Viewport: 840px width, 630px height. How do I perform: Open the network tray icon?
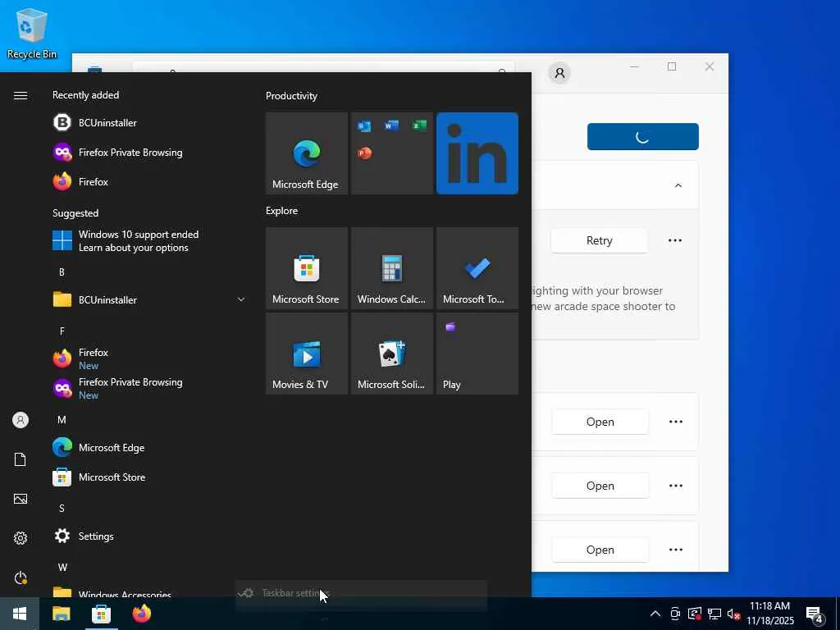point(714,614)
